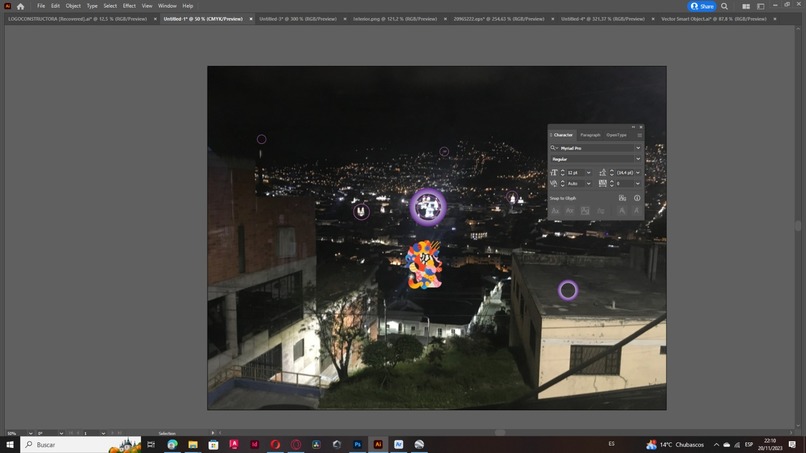
Task: Expand the rotate view dropdown in status bar
Action: coord(61,433)
